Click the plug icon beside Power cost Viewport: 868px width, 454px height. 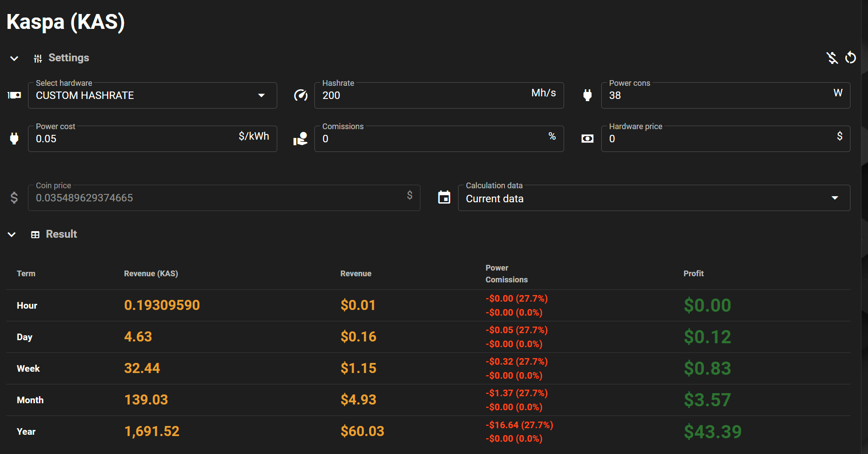tap(14, 138)
